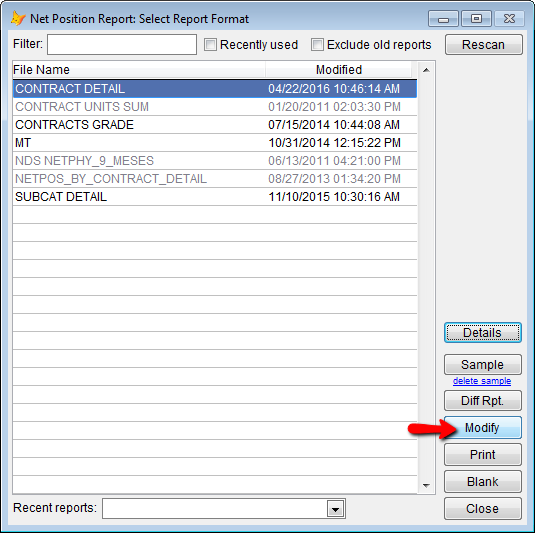
Task: Click the date 06/13/2011 04:21:00 PM
Action: 334,161
